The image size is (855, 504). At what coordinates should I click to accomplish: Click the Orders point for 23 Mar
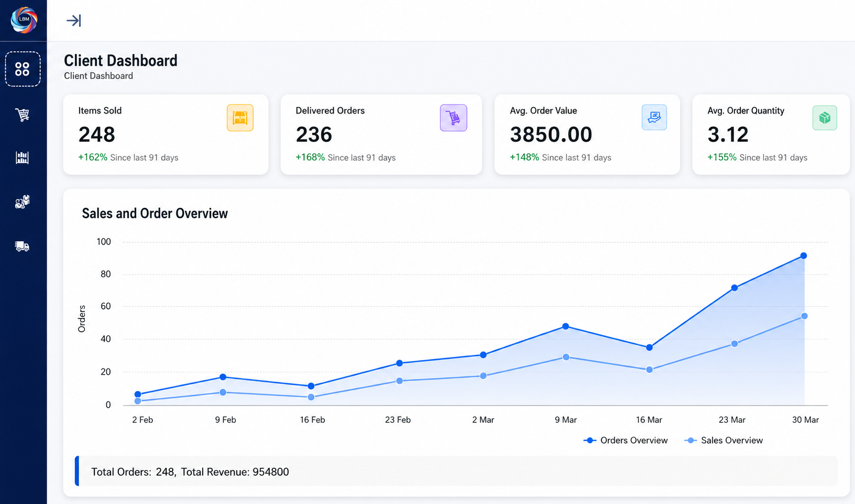click(735, 288)
